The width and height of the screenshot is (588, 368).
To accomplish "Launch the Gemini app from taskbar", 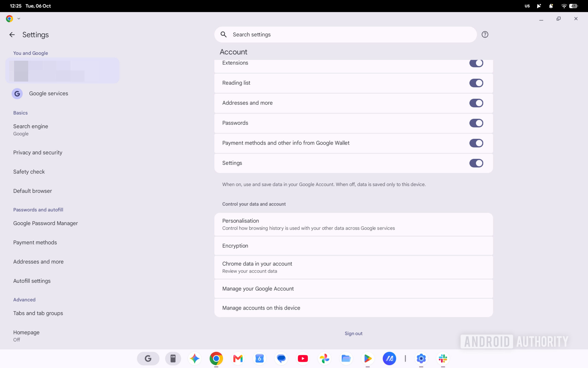I will 195,358.
